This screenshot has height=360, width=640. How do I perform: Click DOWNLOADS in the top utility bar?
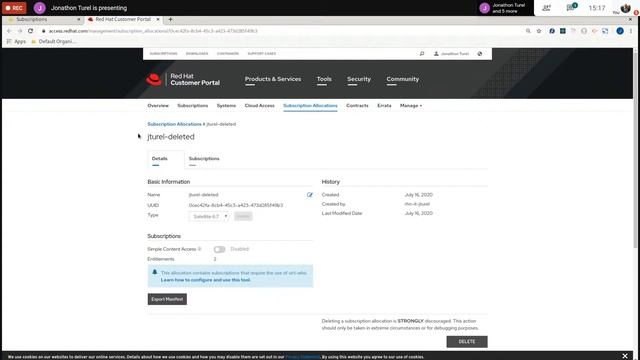pyautogui.click(x=197, y=54)
